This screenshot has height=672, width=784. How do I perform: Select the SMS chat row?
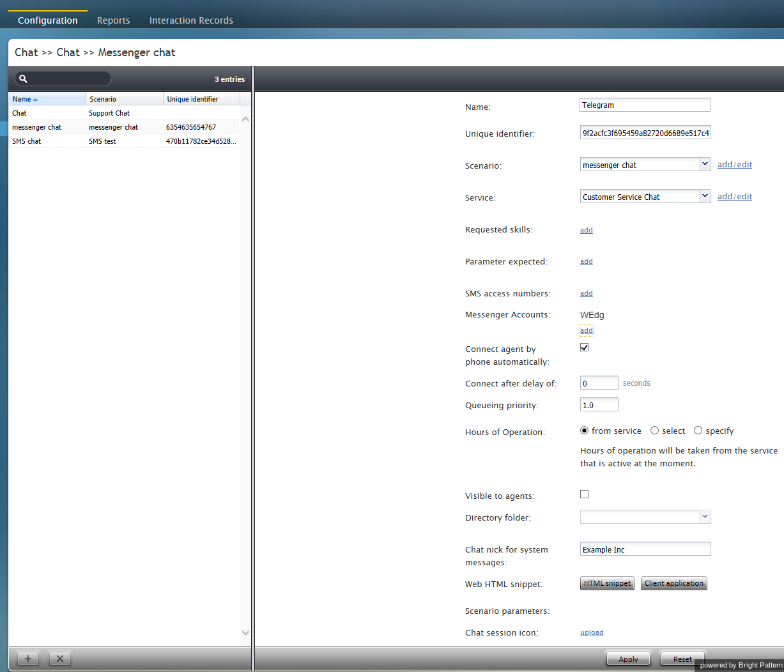coord(27,141)
